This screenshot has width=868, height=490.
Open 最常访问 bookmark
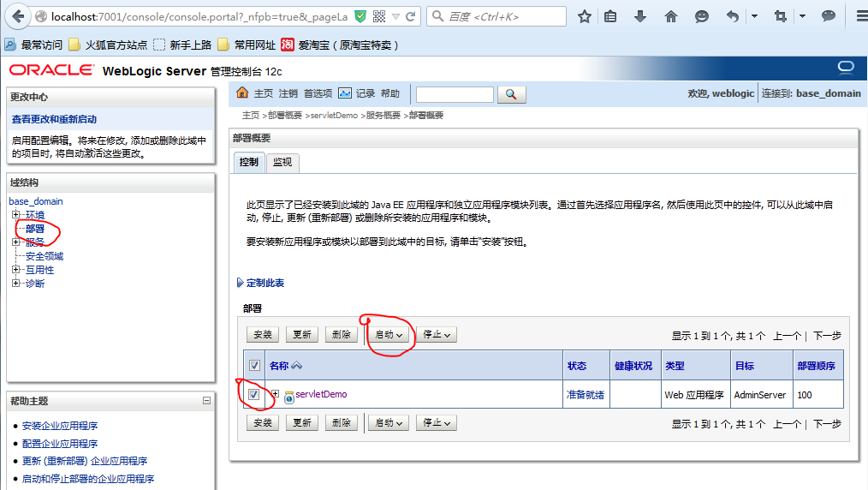(33, 45)
